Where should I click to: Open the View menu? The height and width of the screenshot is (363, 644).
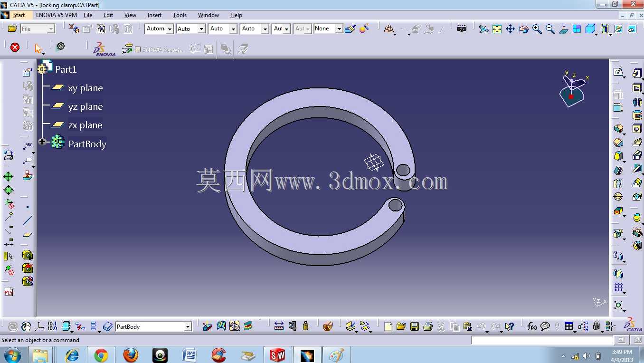130,15
